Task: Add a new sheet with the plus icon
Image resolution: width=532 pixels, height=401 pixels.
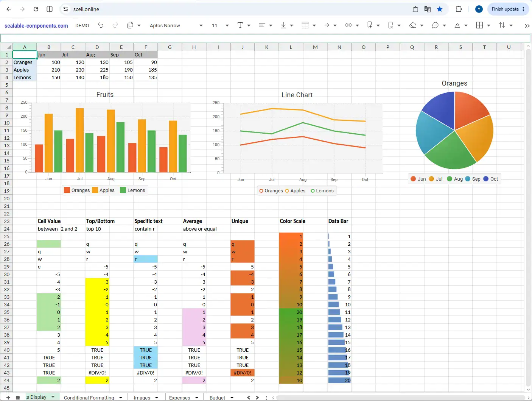Action: (8, 398)
